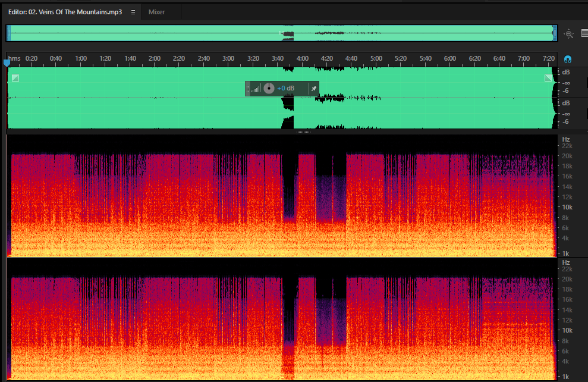Viewport: 588px width, 382px height.
Task: Switch to the Mixer tab
Action: 156,12
